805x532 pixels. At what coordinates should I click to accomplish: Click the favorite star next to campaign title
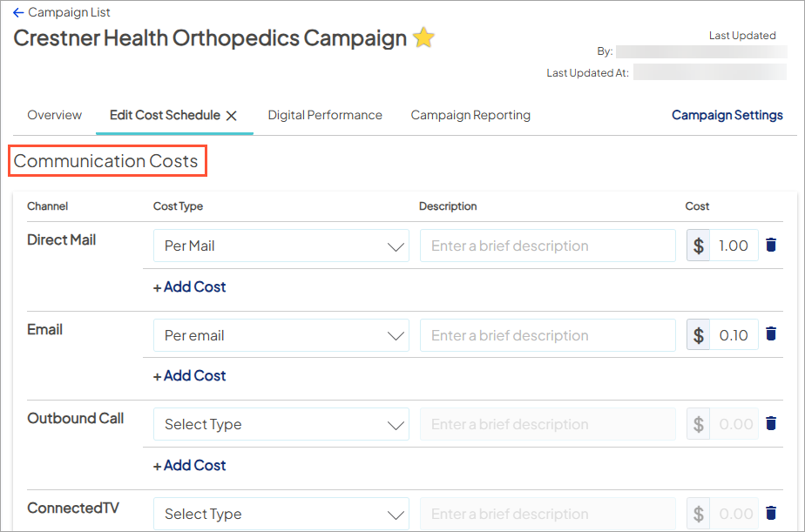click(x=423, y=38)
